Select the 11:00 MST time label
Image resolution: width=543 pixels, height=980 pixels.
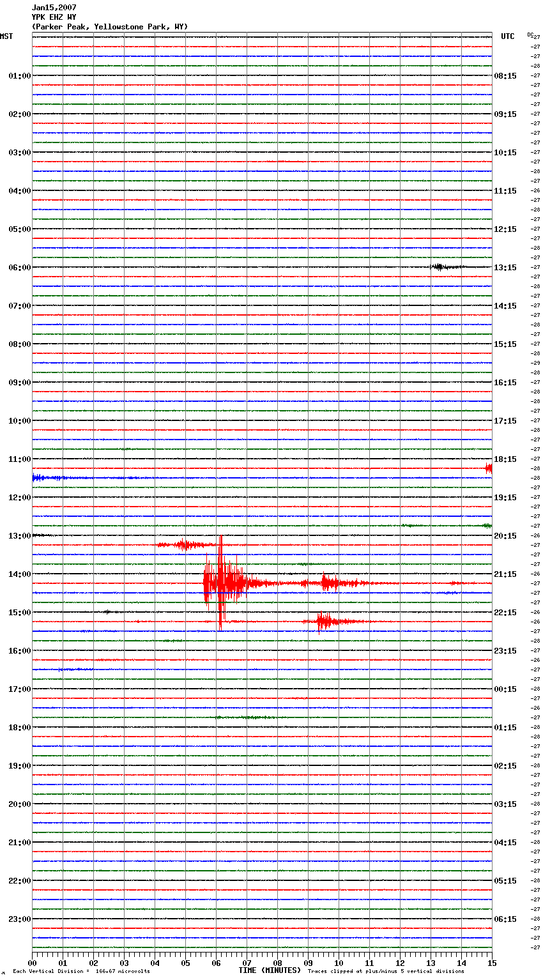(x=20, y=459)
